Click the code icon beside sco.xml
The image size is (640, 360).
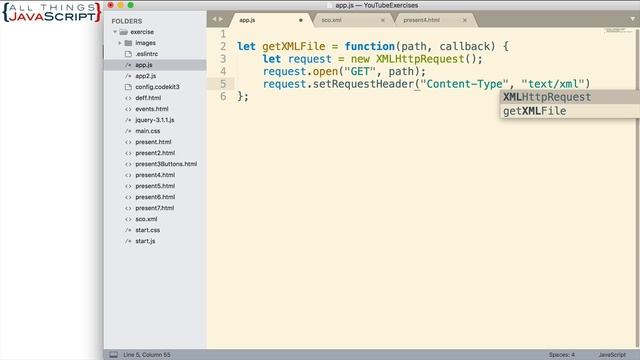click(x=128, y=219)
